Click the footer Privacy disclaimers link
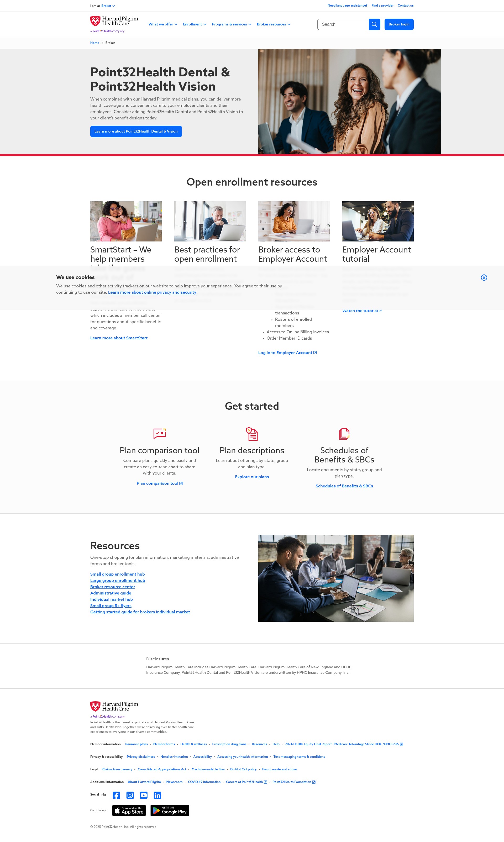The image size is (504, 842). [141, 757]
